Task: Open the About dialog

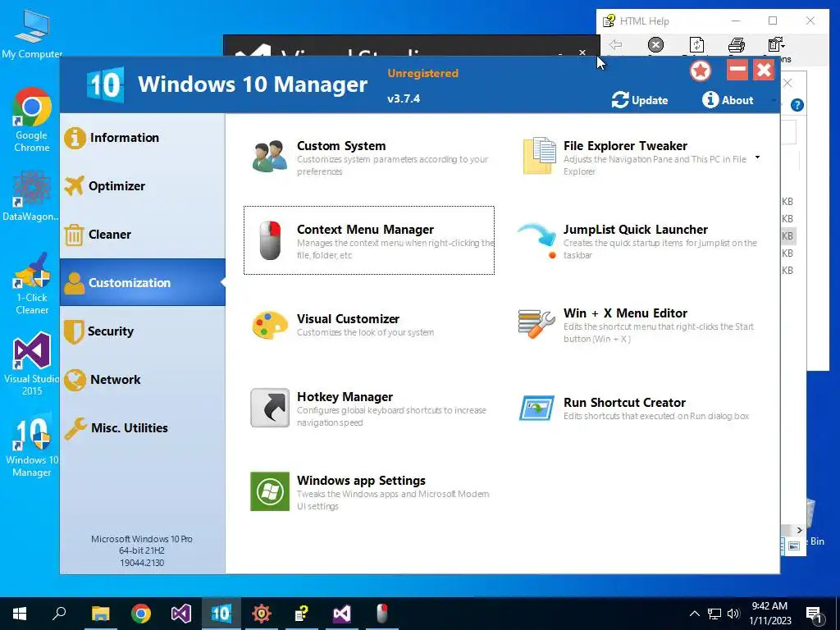Action: coord(728,99)
